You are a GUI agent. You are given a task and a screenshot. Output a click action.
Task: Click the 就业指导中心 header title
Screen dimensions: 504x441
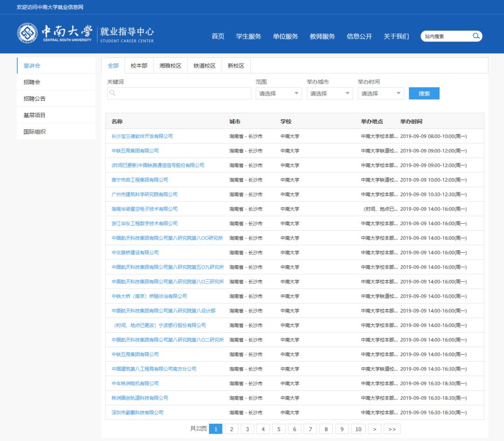(127, 31)
